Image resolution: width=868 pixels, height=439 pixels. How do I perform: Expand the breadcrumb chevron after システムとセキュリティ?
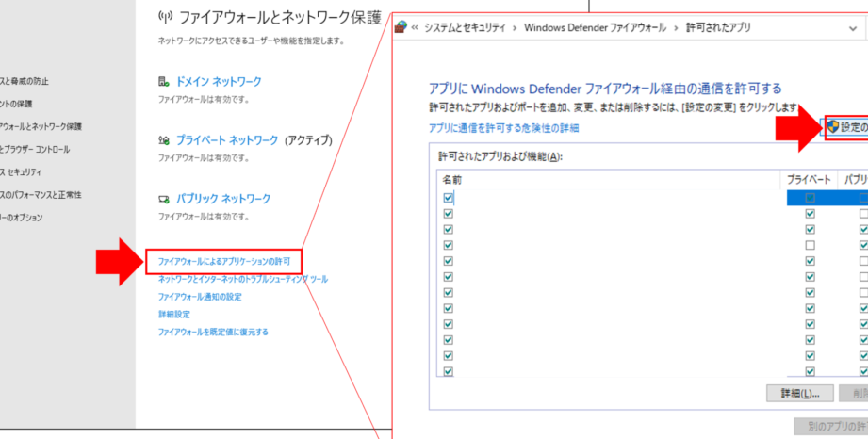click(514, 28)
